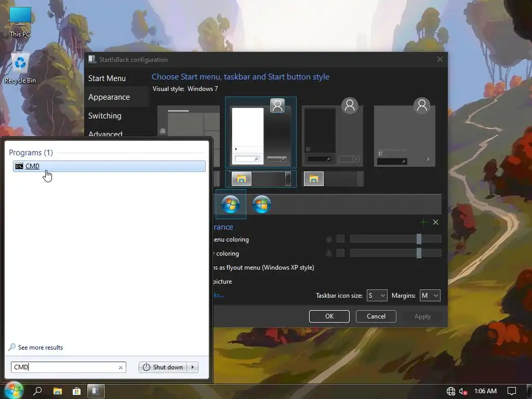Open the Switching settings tab
This screenshot has height=399, width=532.
point(105,116)
